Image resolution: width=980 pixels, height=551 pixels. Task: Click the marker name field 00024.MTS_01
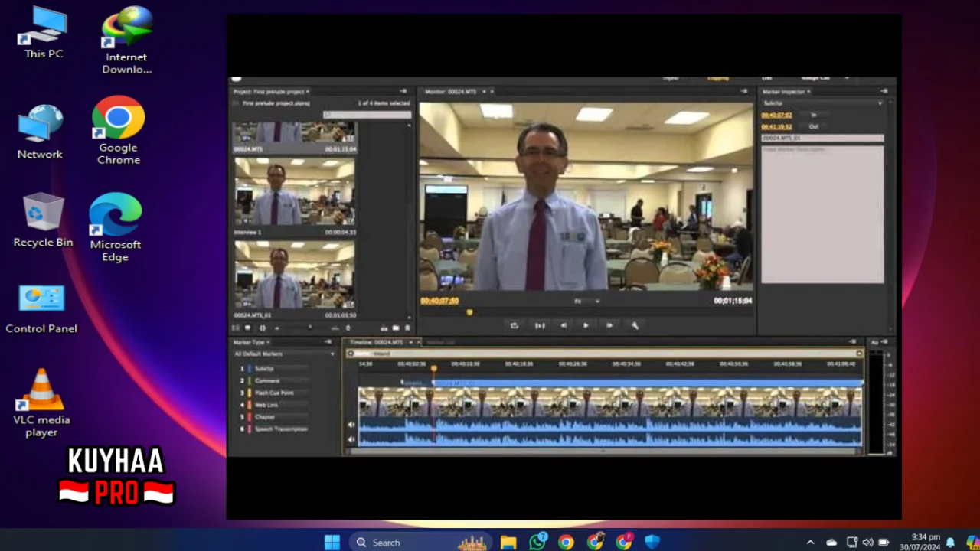[822, 139]
